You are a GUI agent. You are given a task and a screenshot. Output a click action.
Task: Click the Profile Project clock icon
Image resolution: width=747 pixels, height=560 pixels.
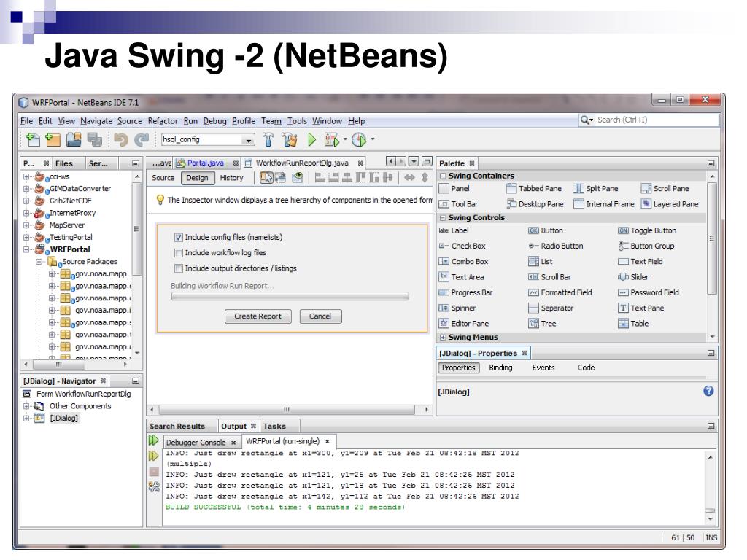coord(359,139)
